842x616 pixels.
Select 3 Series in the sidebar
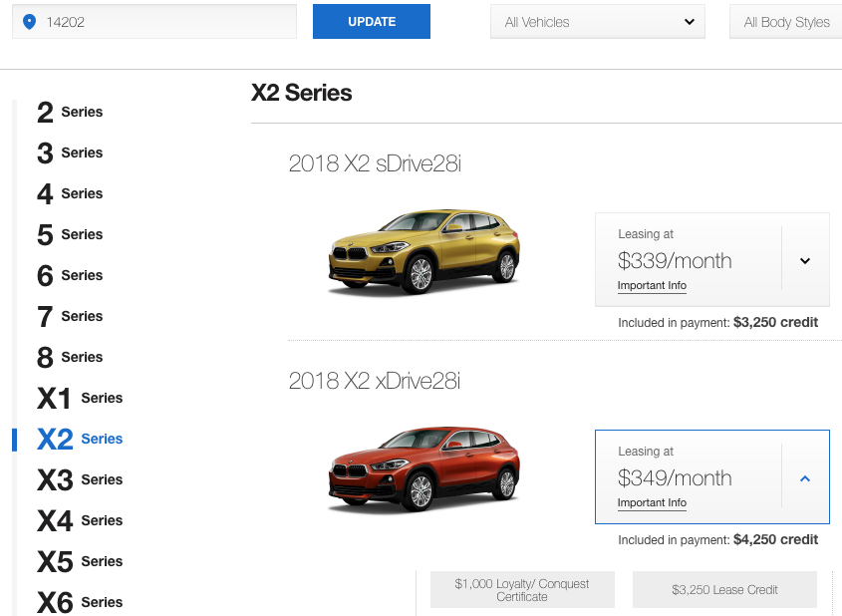[x=70, y=153]
